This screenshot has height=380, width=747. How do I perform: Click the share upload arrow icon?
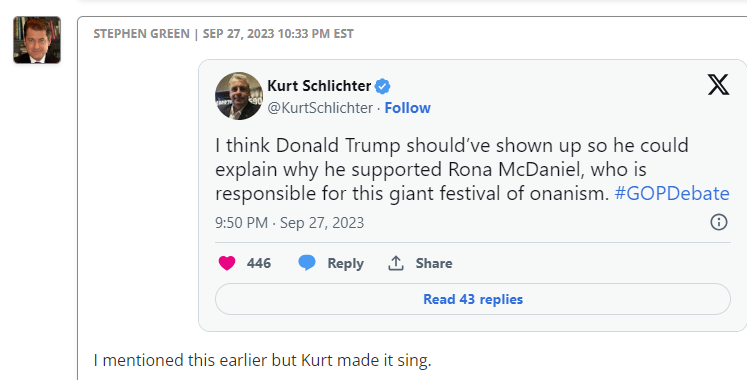[x=395, y=263]
